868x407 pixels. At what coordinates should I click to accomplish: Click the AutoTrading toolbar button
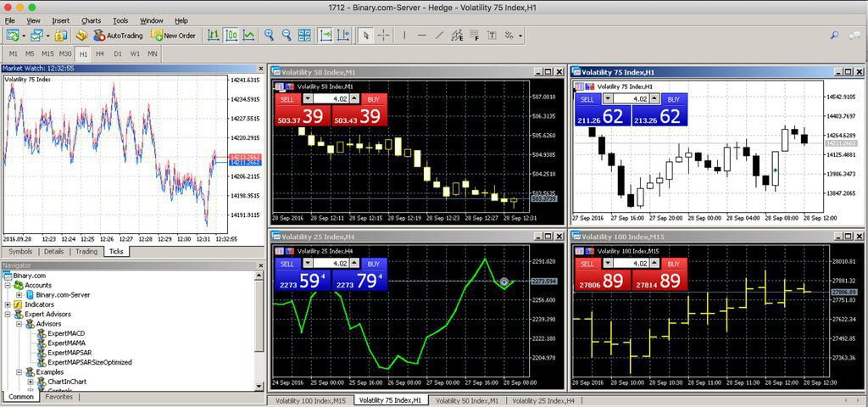(118, 36)
